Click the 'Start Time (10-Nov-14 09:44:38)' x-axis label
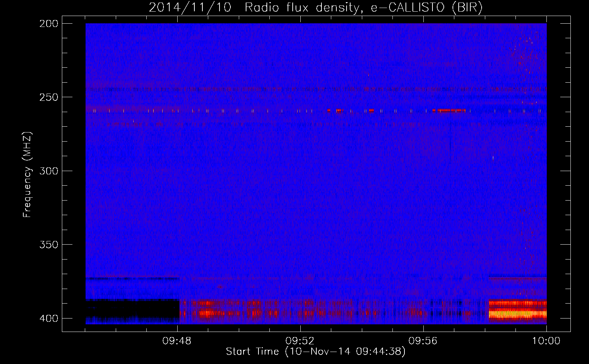Viewport: 589px width, 364px height. pos(315,352)
